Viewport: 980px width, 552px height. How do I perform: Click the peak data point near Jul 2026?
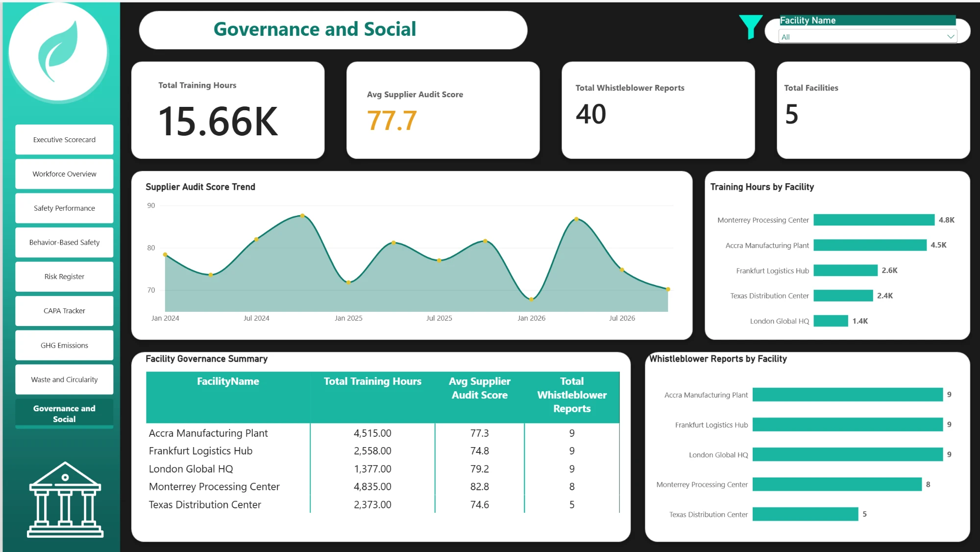pos(577,219)
